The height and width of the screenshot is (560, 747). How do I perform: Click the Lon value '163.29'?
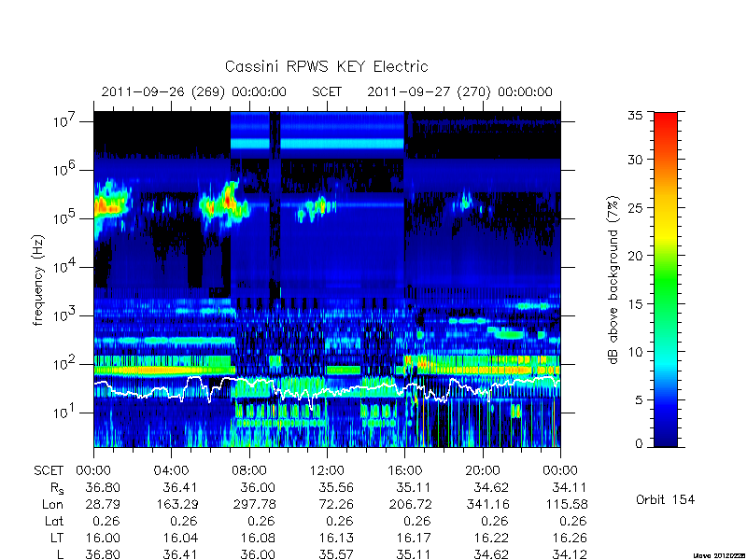coord(177,504)
